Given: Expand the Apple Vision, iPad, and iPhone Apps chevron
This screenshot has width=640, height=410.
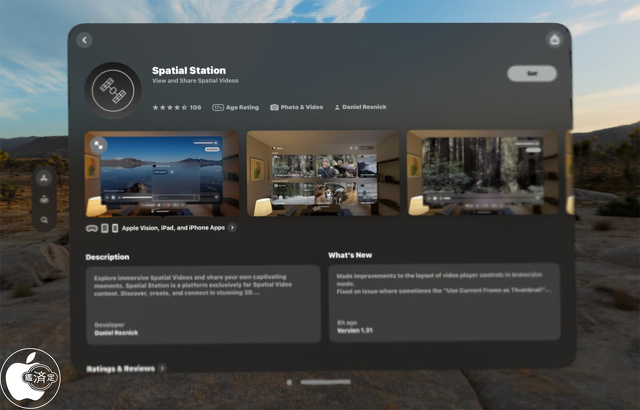Looking at the screenshot, I should 232,228.
